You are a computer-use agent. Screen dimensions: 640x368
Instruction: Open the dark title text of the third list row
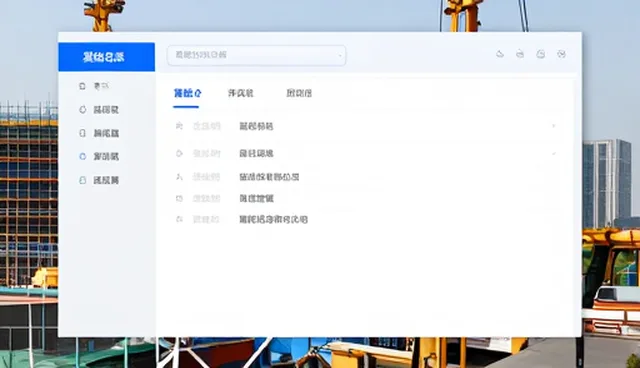[269, 177]
